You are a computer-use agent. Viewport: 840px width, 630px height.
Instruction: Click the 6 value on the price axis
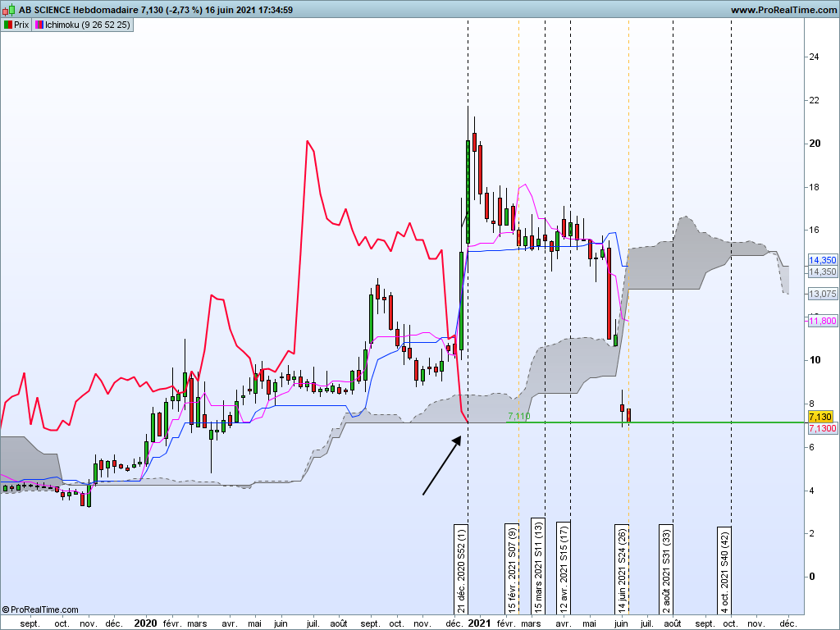811,447
